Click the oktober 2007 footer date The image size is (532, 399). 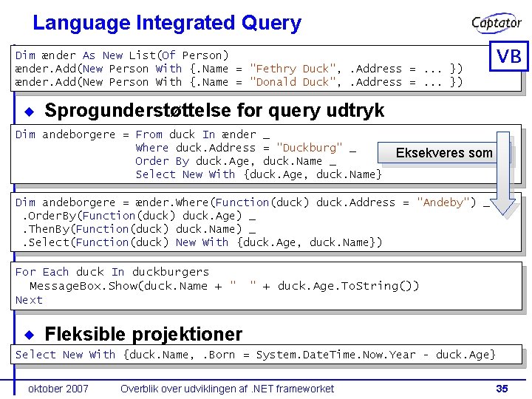pyautogui.click(x=58, y=389)
